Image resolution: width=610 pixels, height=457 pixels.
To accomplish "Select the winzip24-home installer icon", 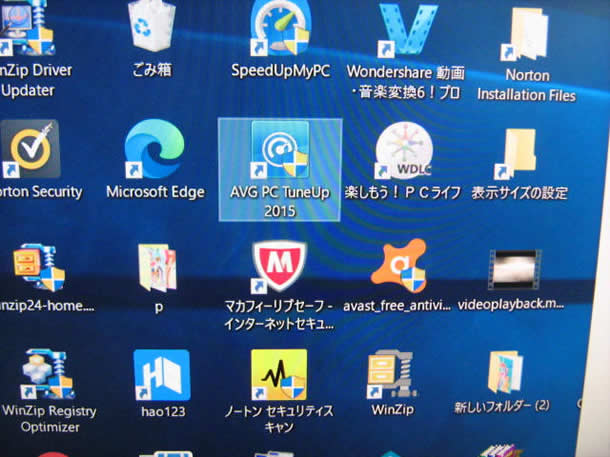I will (39, 267).
